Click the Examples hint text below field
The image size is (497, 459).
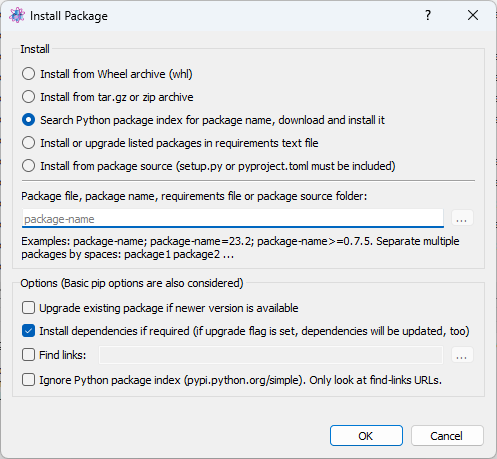click(240, 248)
